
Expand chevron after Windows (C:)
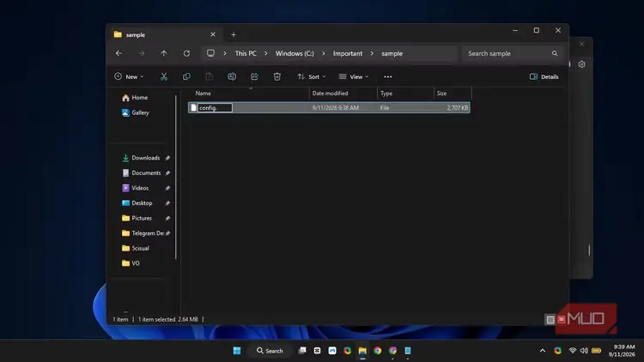click(323, 53)
